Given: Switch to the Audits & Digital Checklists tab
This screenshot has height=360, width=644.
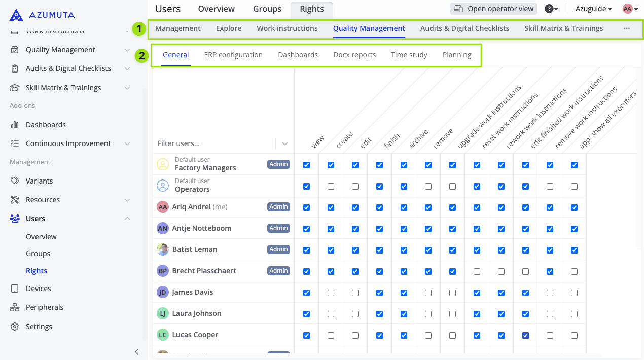Looking at the screenshot, I should tap(464, 28).
